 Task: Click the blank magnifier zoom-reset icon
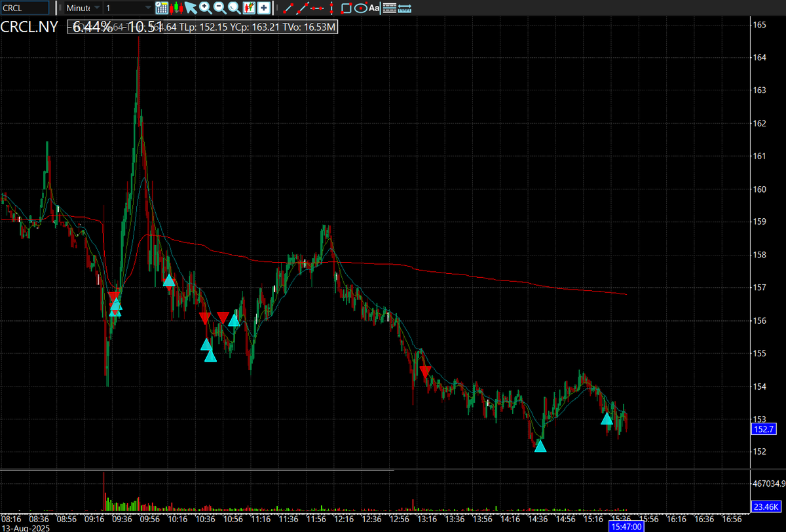pos(234,8)
